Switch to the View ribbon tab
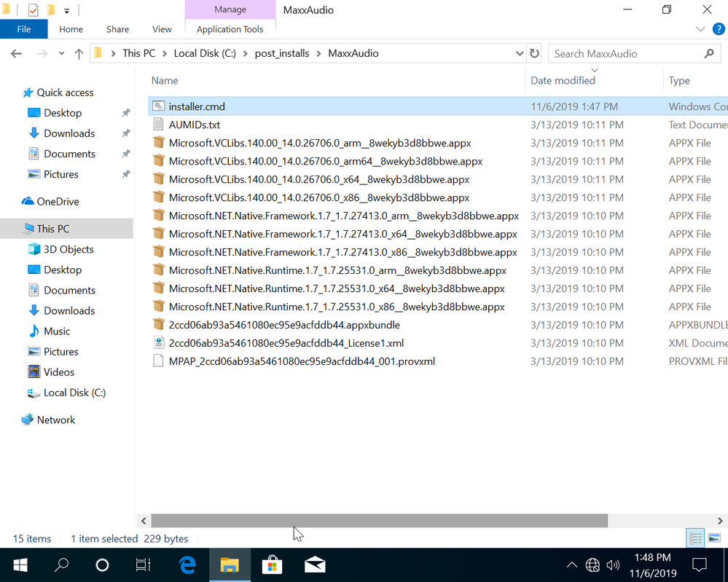 point(162,29)
